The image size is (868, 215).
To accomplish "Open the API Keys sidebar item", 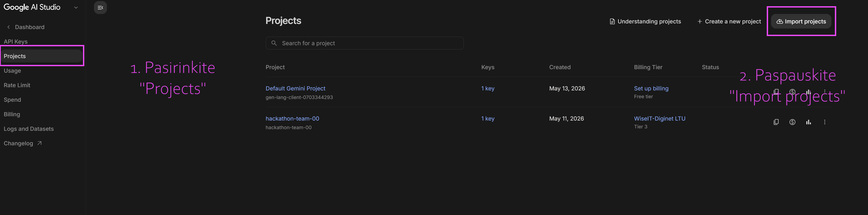I will [16, 41].
